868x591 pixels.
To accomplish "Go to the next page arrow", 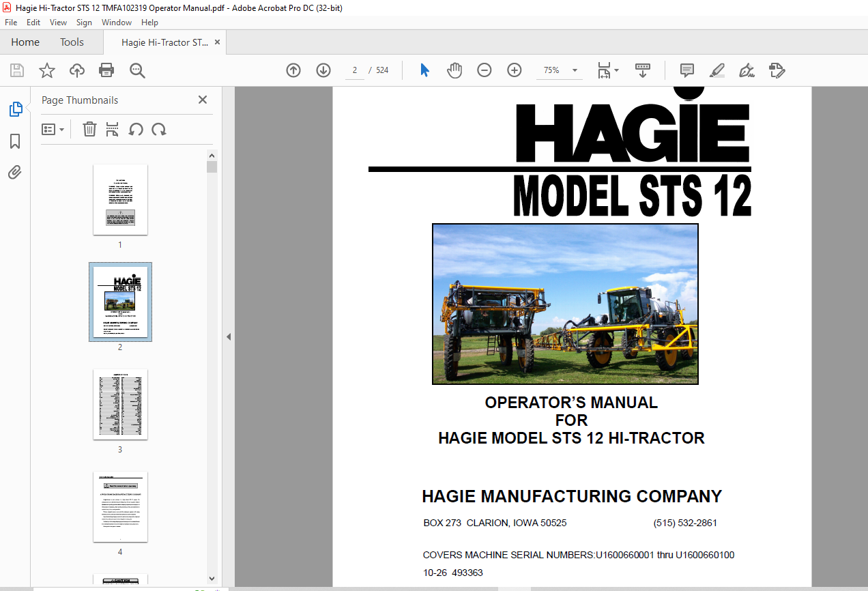I will 323,70.
